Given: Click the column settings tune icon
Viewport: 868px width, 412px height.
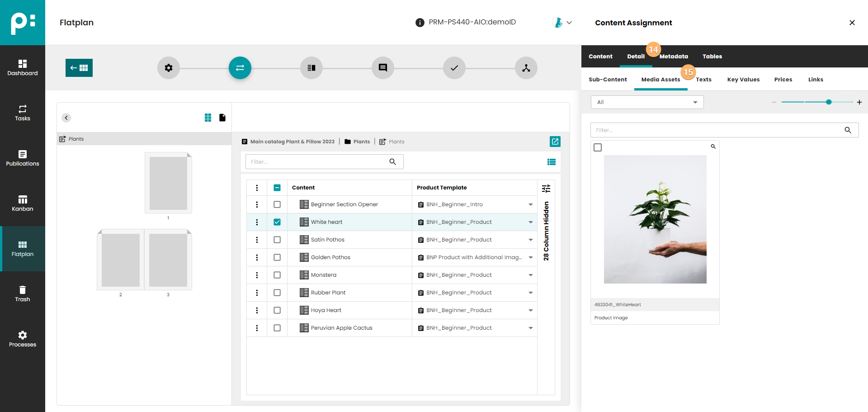Looking at the screenshot, I should [546, 188].
